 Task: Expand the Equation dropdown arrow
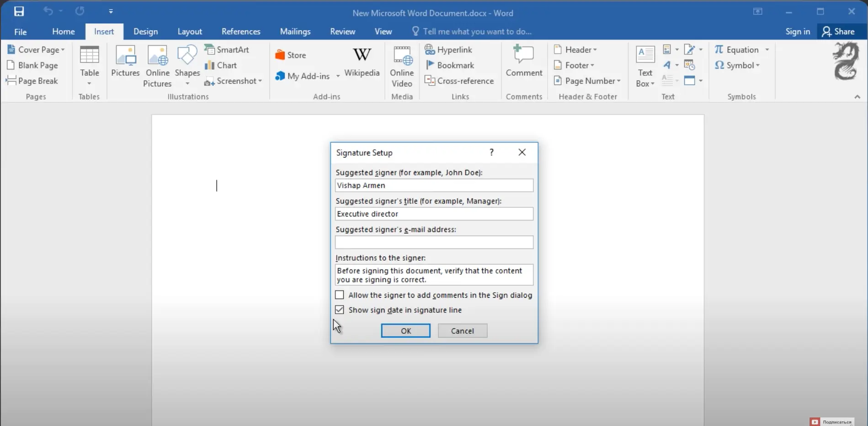[767, 50]
